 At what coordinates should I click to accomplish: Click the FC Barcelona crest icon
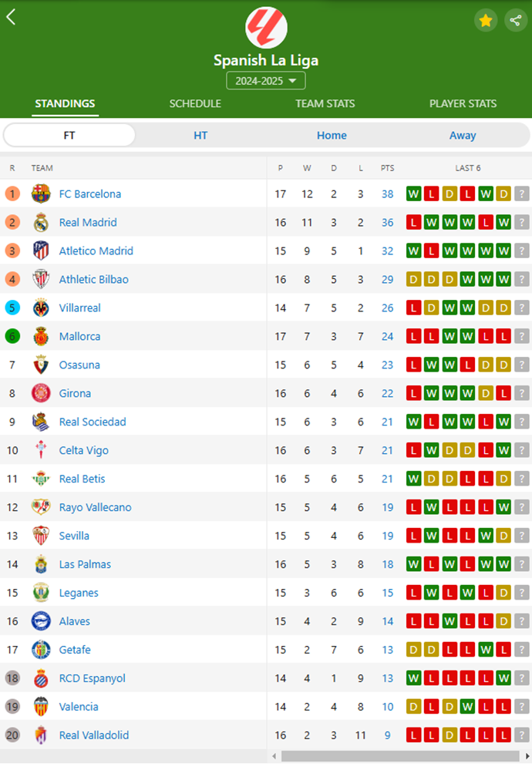(41, 193)
